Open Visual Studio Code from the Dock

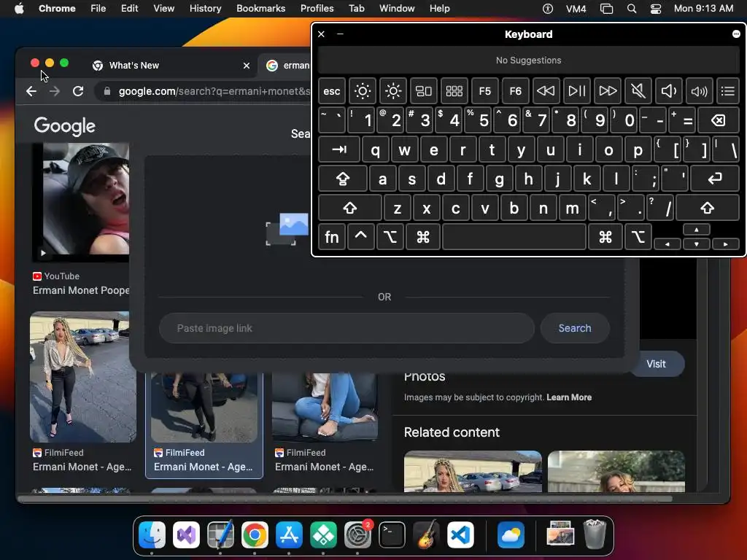460,534
